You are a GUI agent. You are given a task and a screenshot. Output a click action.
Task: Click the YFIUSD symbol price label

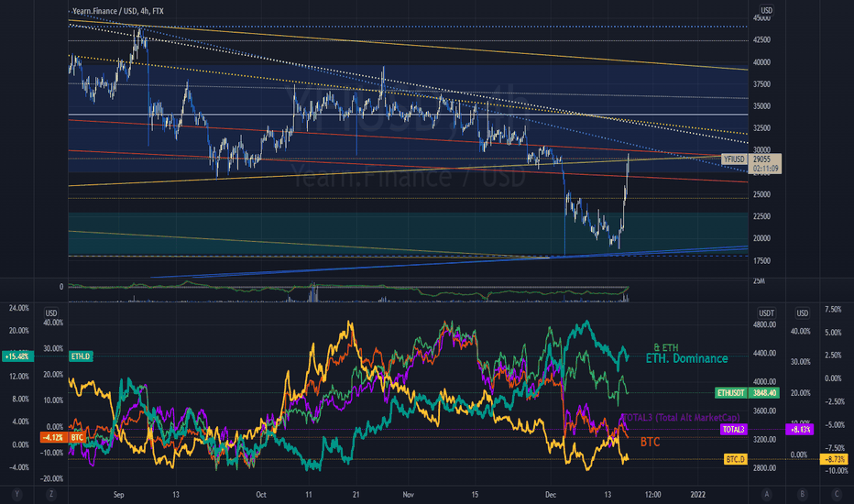(x=734, y=159)
